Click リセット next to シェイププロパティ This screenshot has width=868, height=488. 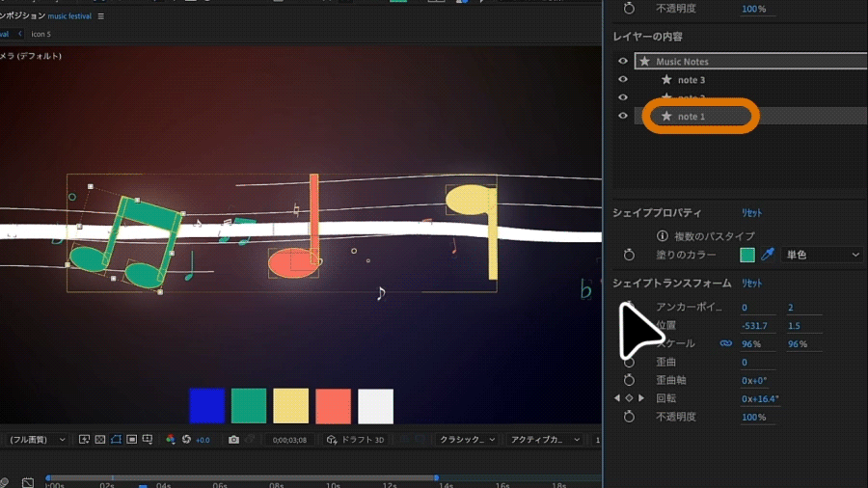click(x=751, y=213)
